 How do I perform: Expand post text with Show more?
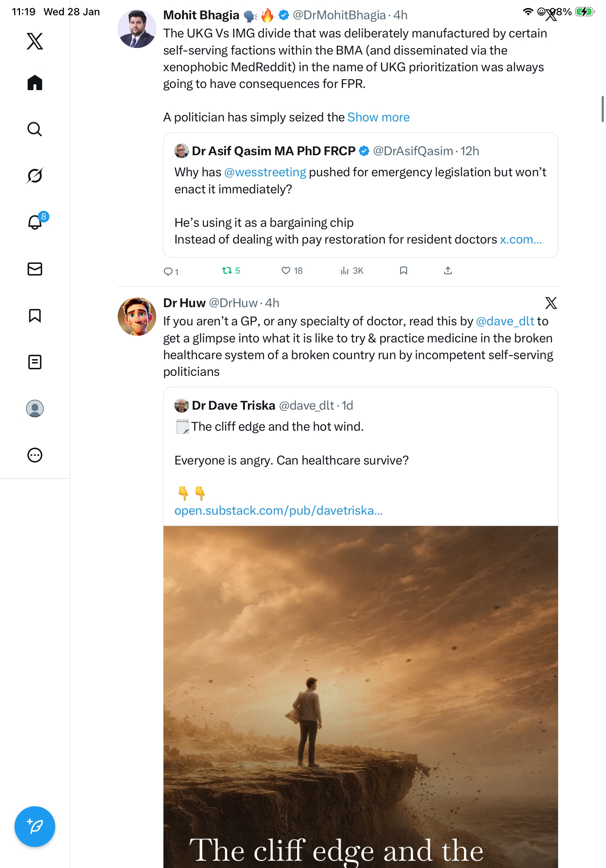378,117
